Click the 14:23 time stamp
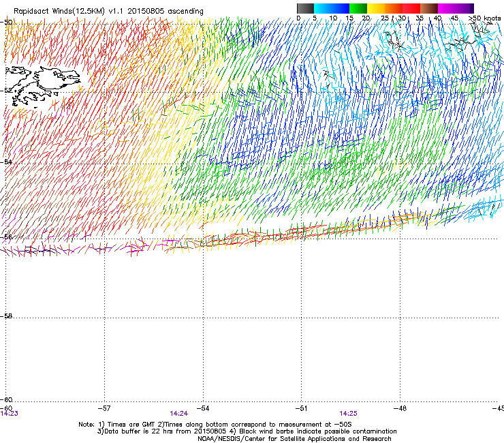The height and width of the screenshot is (443, 504). pyautogui.click(x=9, y=414)
